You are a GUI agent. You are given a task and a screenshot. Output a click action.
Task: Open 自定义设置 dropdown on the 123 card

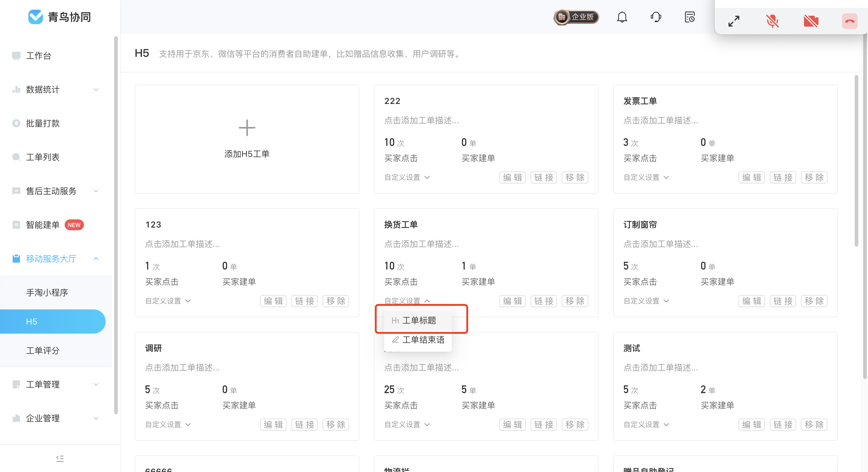[x=168, y=301]
